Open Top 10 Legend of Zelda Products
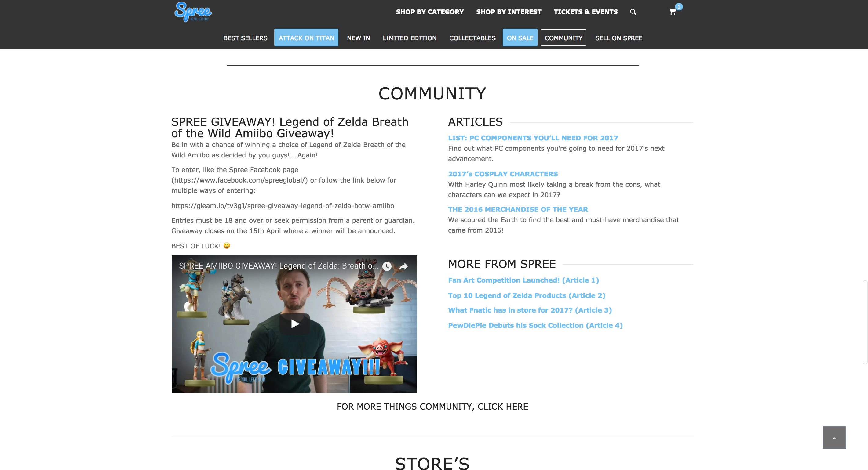 [527, 296]
